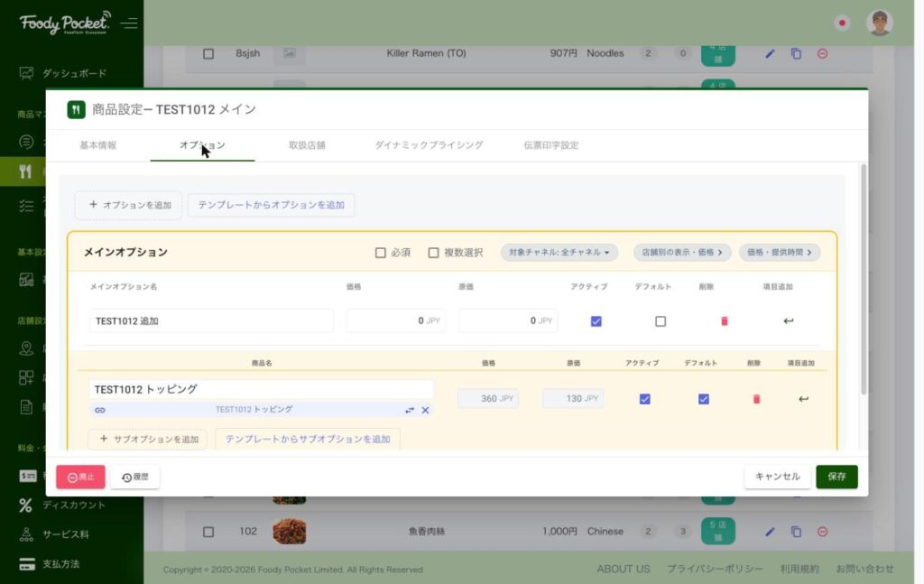Enable the 複数選択 checkbox
924x584 pixels.
433,253
